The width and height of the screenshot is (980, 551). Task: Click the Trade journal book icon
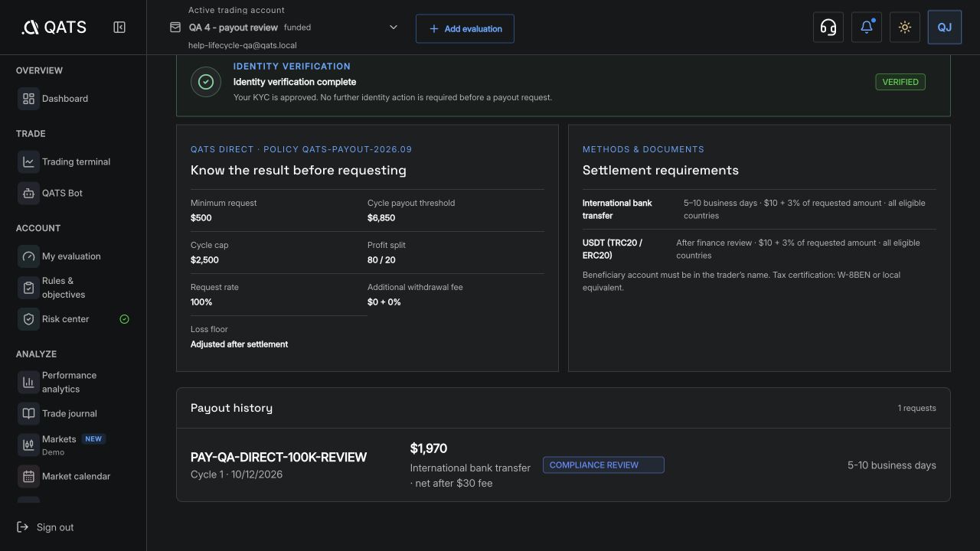28,413
